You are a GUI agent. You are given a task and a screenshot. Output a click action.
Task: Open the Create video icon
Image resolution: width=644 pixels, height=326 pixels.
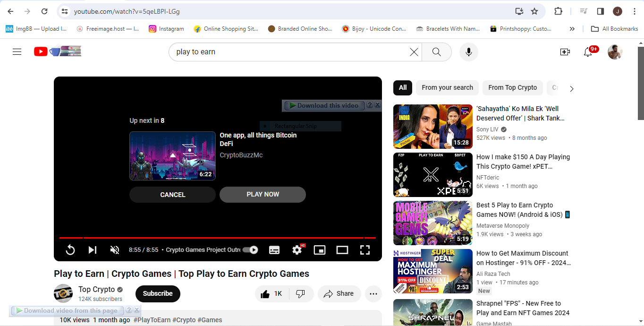pos(565,52)
